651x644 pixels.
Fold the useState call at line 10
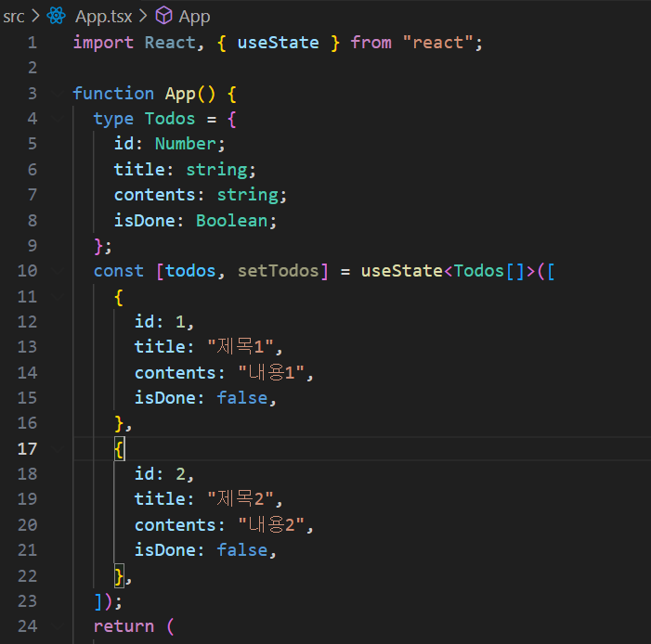click(x=58, y=271)
